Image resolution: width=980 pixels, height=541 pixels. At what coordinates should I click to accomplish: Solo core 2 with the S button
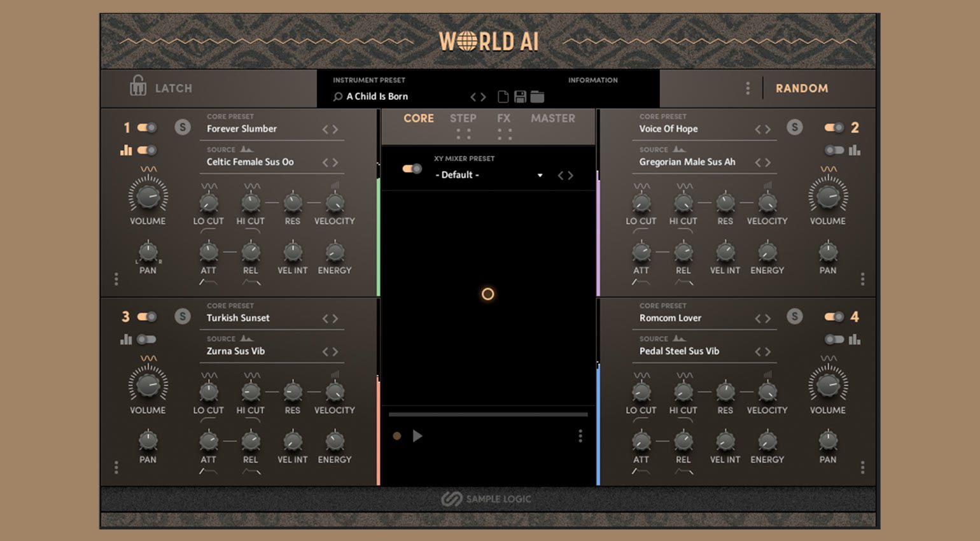pos(795,127)
